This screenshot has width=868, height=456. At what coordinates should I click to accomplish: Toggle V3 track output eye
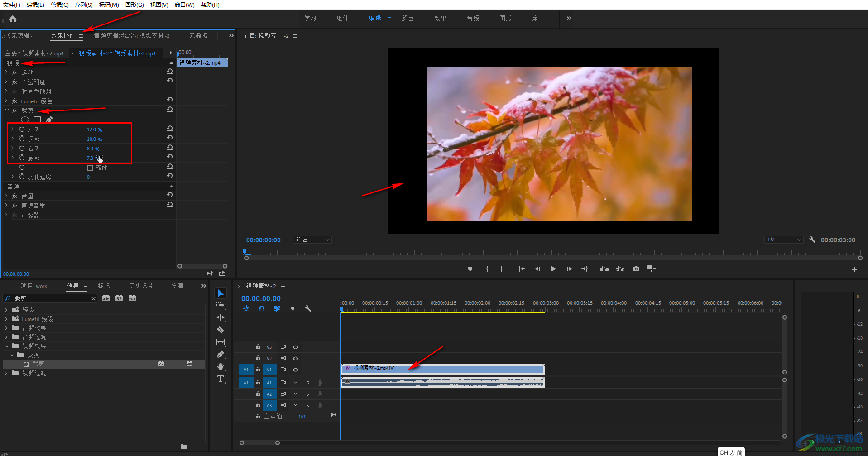(x=295, y=347)
